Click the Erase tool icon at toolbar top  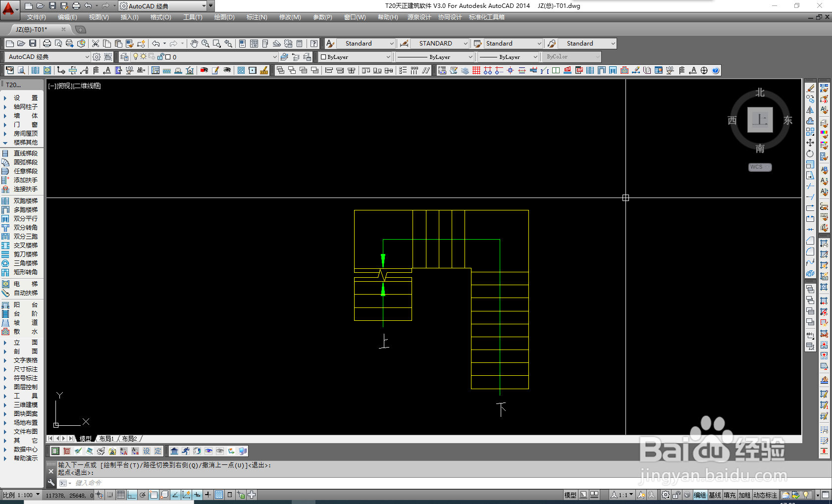[810, 88]
